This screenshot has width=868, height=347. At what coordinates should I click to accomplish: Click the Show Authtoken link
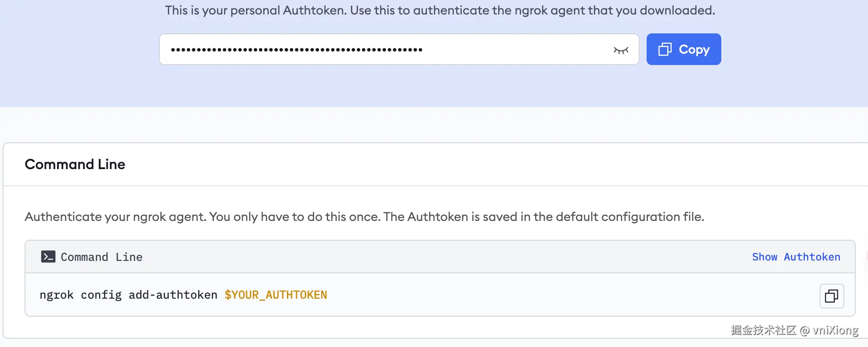(x=796, y=257)
